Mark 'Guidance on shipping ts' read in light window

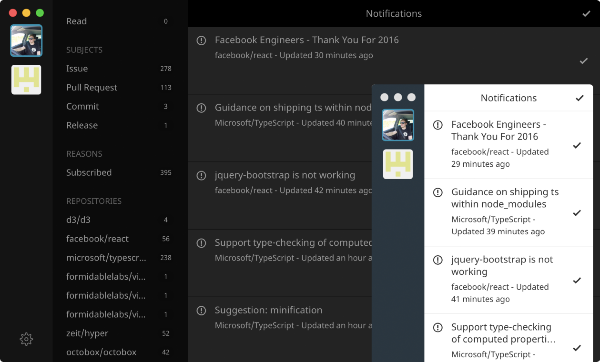[577, 213]
